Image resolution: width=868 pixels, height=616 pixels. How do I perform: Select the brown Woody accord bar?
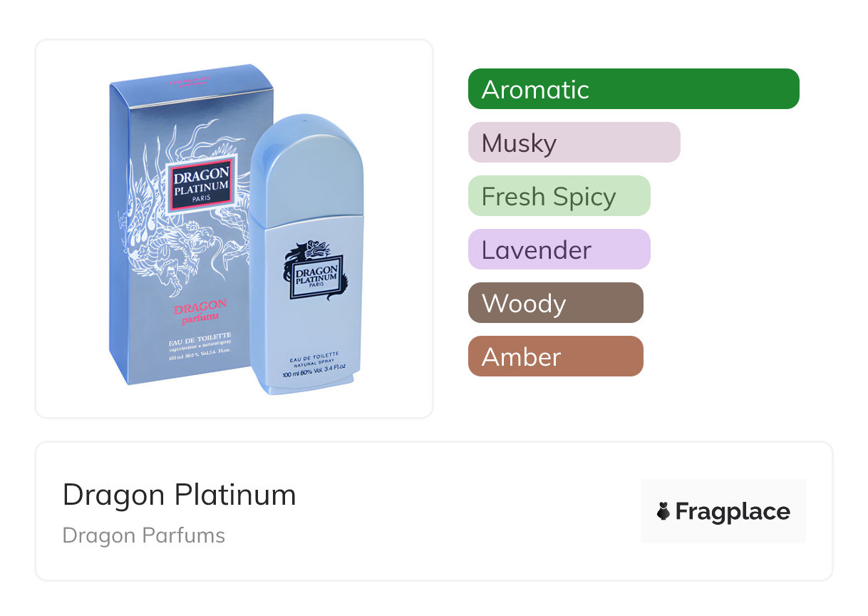[555, 303]
